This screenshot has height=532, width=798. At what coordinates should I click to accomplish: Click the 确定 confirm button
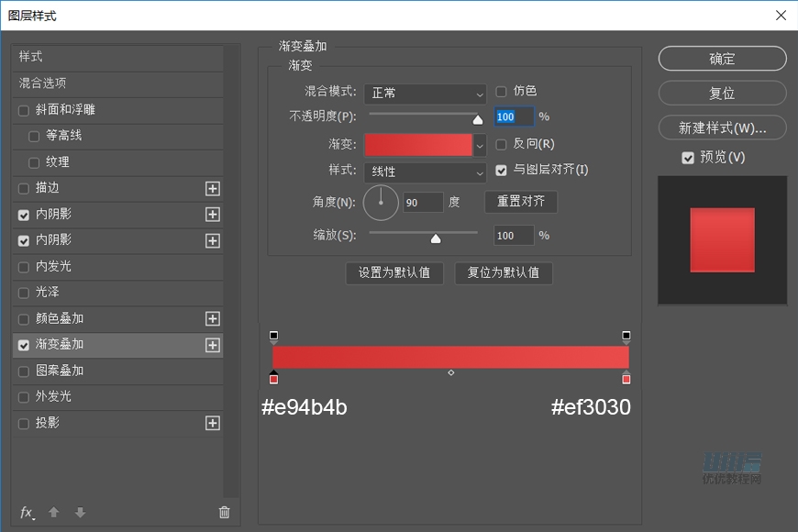click(722, 58)
